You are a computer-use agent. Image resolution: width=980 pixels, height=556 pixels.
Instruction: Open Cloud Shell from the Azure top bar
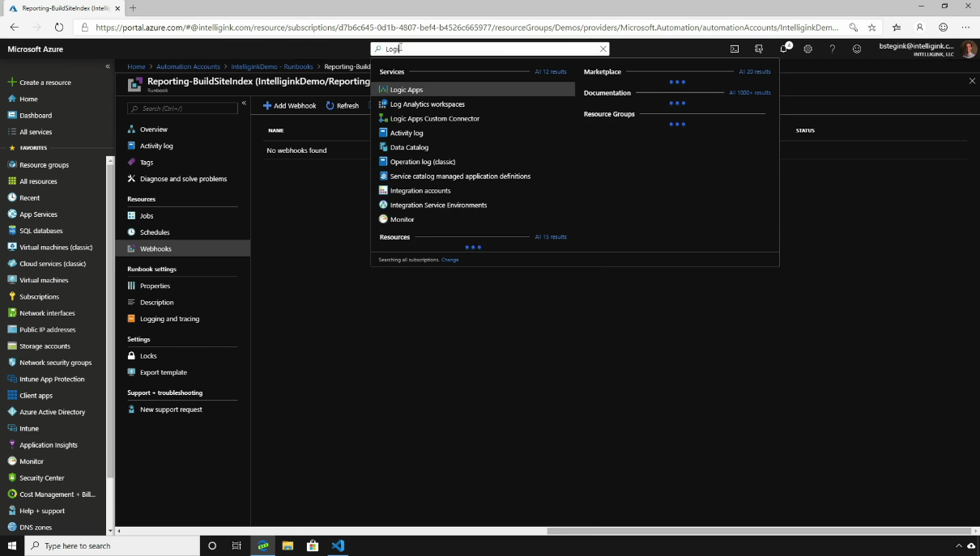tap(735, 49)
